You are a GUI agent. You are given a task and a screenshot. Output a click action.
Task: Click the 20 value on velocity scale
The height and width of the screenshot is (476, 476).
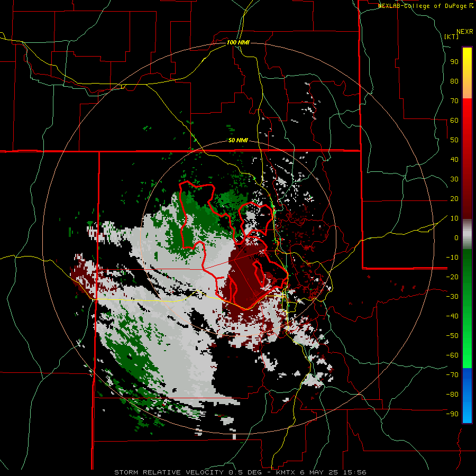coord(454,199)
